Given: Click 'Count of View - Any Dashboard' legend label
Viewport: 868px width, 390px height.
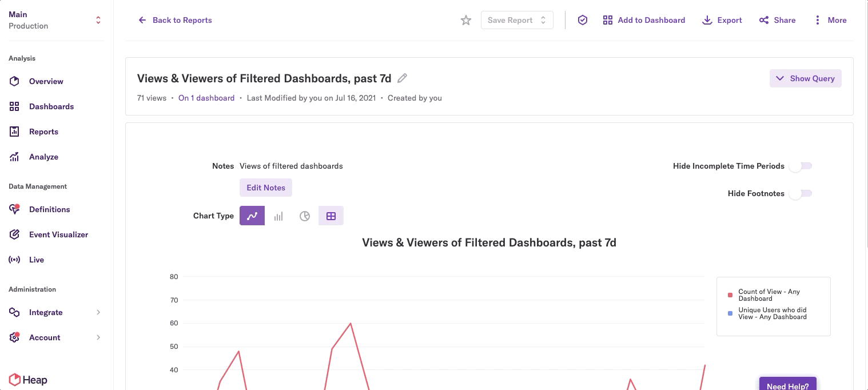Looking at the screenshot, I should [x=769, y=295].
